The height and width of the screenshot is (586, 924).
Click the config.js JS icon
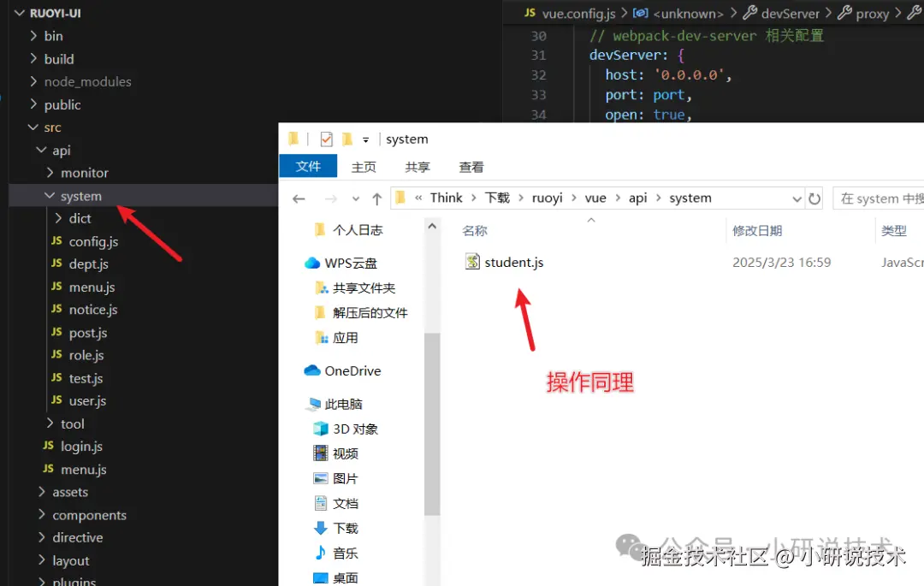click(56, 241)
